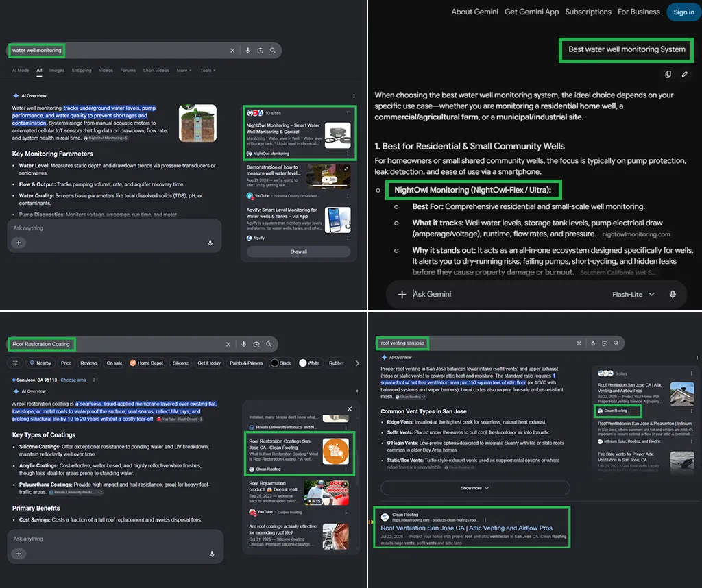The image size is (702, 588).
Task: Open the Subscriptions link
Action: (588, 12)
